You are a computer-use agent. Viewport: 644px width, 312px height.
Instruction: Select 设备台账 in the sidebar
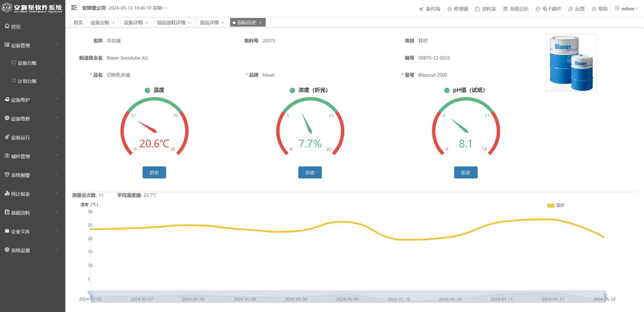point(27,63)
